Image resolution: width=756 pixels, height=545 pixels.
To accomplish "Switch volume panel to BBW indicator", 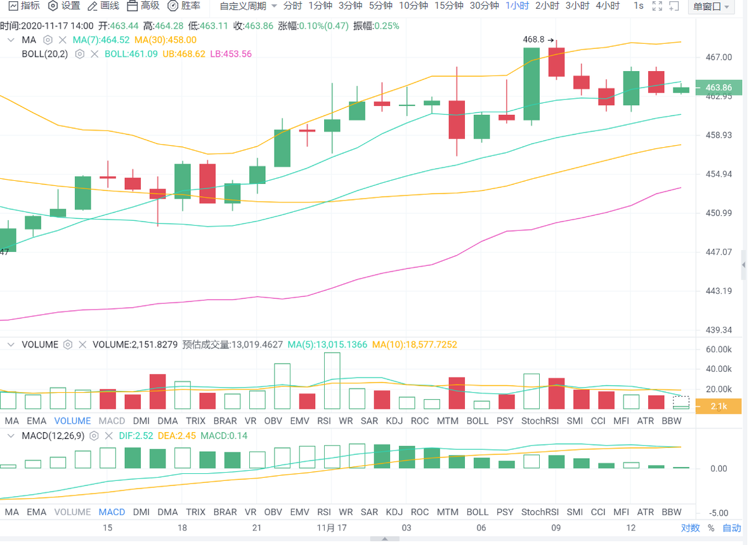I will [672, 421].
